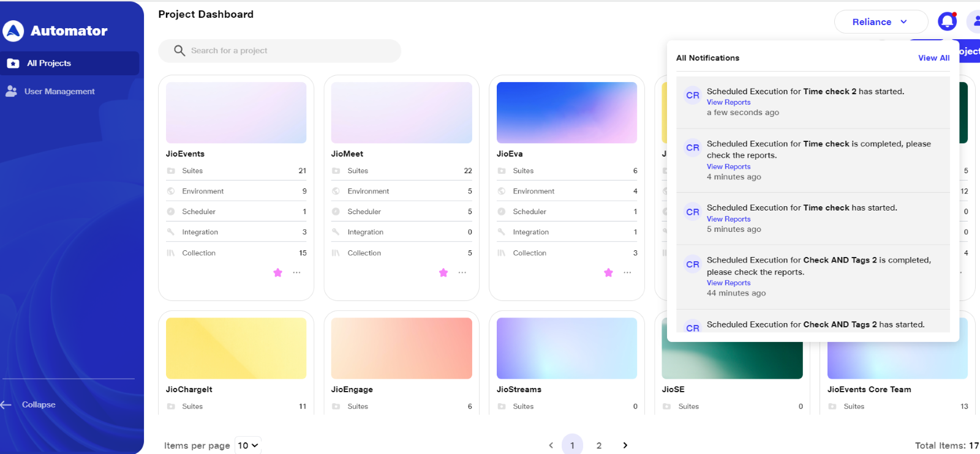Click Environment icon in JioMeet card

[336, 191]
